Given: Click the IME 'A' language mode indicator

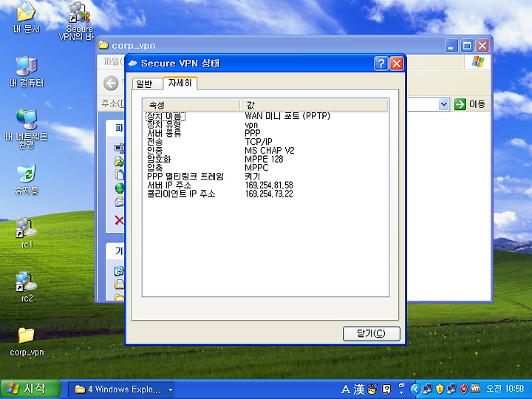Looking at the screenshot, I should [x=345, y=389].
